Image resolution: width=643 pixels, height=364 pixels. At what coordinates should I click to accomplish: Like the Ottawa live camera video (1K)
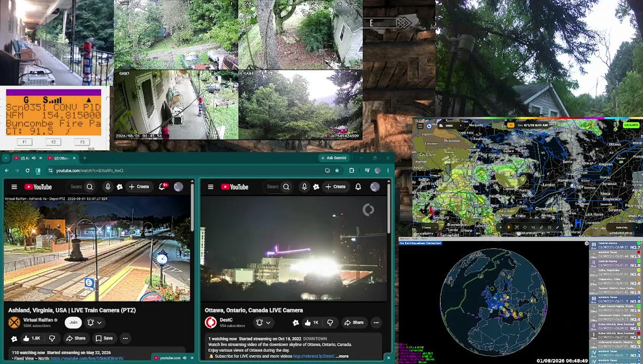point(311,323)
